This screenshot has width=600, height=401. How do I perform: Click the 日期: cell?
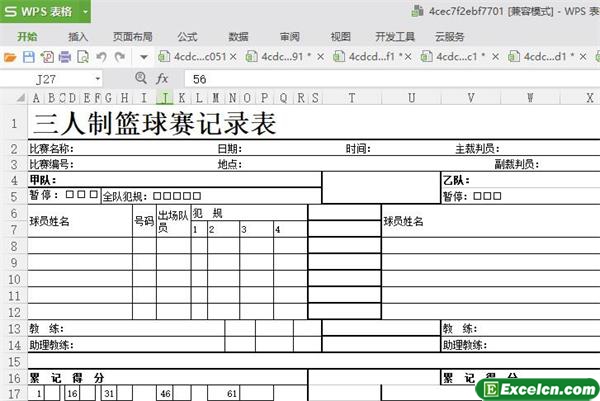coord(230,148)
